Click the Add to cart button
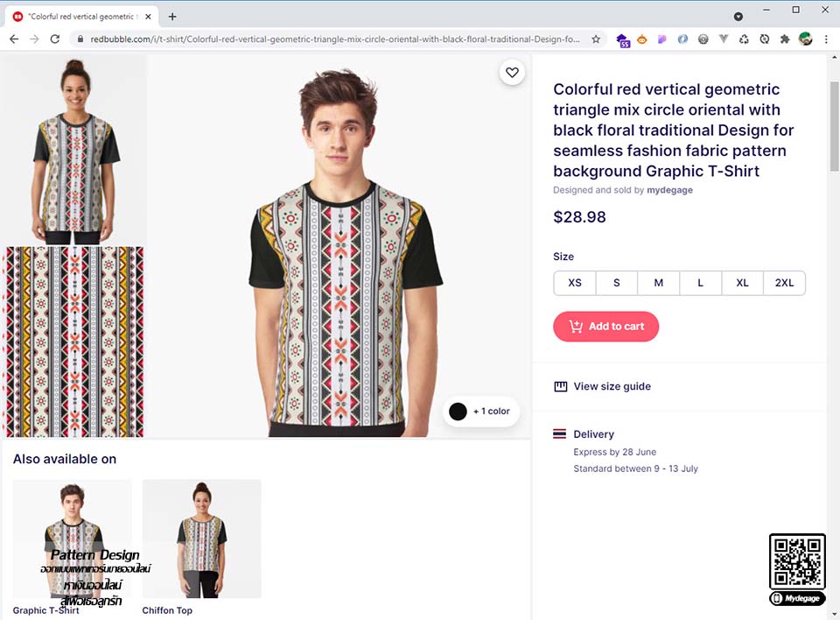This screenshot has height=620, width=840. pos(605,326)
